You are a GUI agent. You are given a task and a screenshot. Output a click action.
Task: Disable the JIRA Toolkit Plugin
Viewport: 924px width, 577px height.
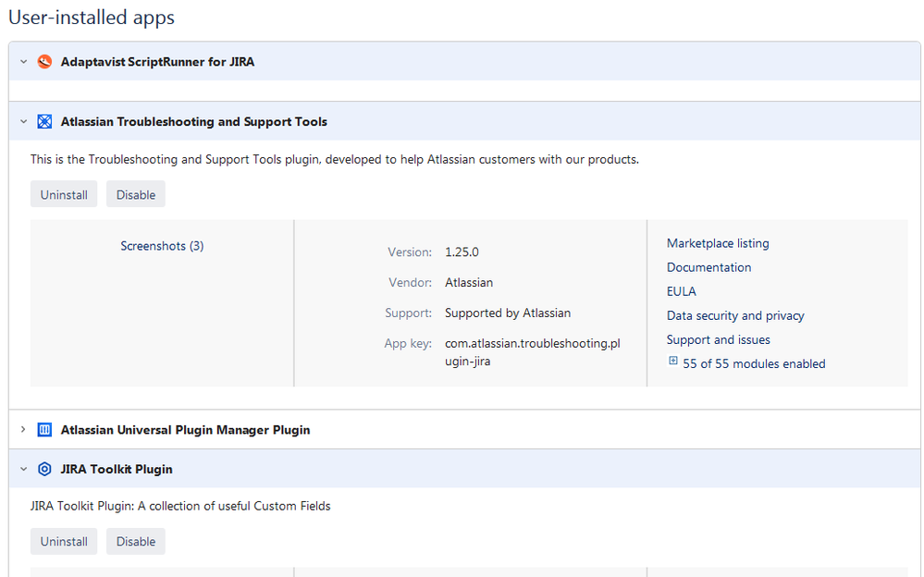coord(136,541)
